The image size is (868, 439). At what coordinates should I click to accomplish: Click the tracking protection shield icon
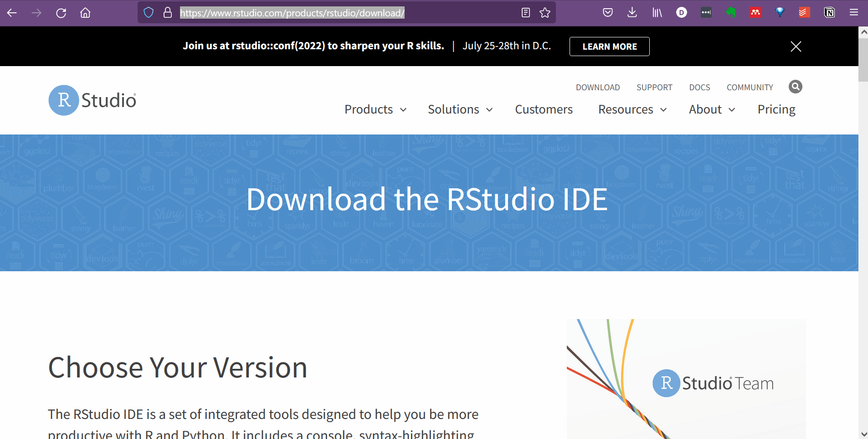coord(149,13)
